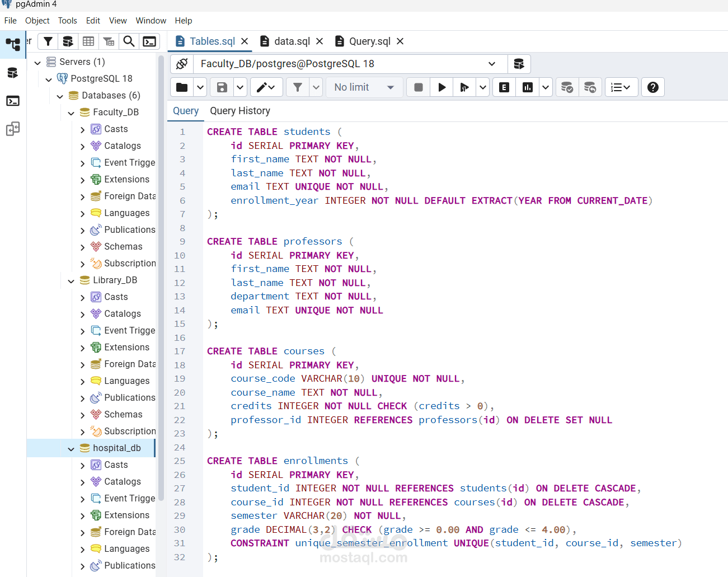Click the Save file icon
728x577 pixels.
point(222,87)
